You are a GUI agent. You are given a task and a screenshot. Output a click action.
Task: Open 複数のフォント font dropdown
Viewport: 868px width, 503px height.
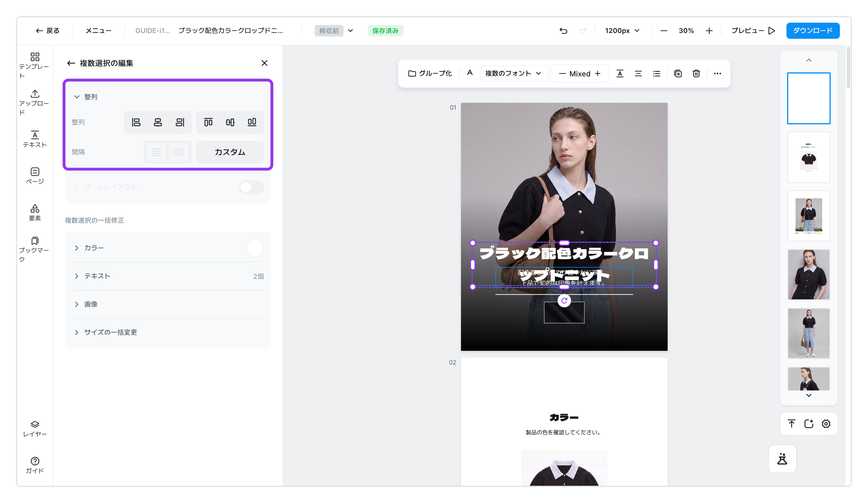(514, 73)
